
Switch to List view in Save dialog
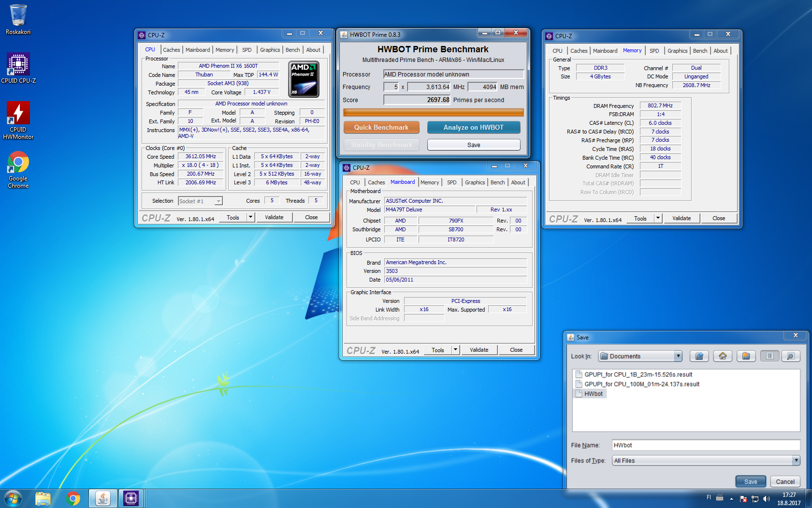pos(770,356)
